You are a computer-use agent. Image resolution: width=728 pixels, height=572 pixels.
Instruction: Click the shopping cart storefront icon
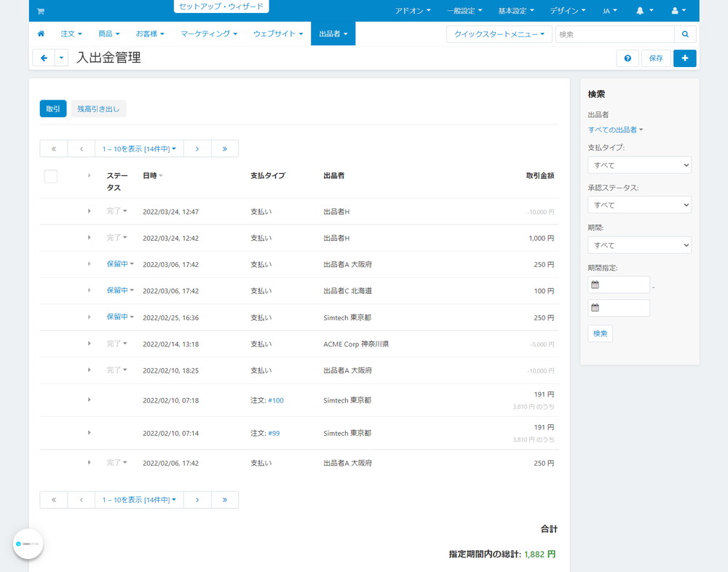click(x=40, y=11)
